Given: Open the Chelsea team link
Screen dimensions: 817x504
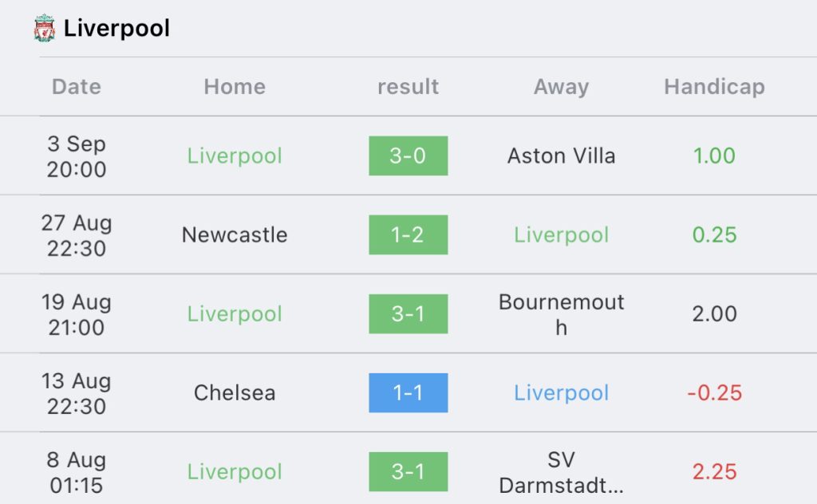Looking at the screenshot, I should point(235,393).
